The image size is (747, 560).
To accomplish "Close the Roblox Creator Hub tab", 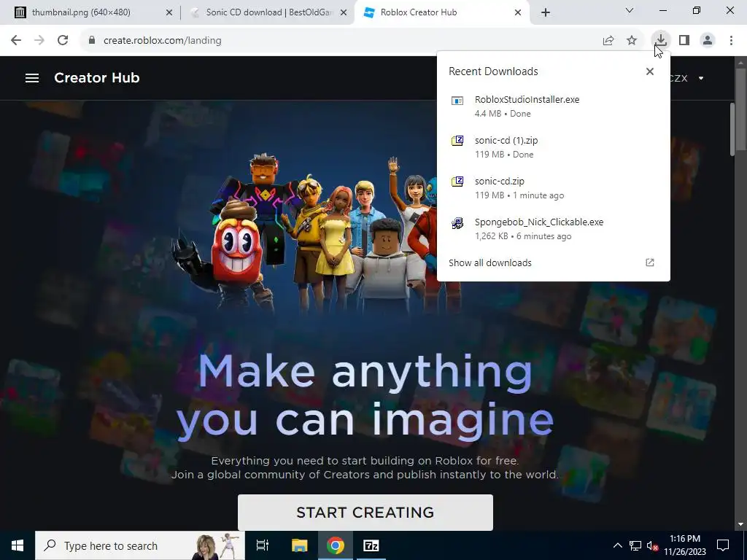I will [x=518, y=13].
